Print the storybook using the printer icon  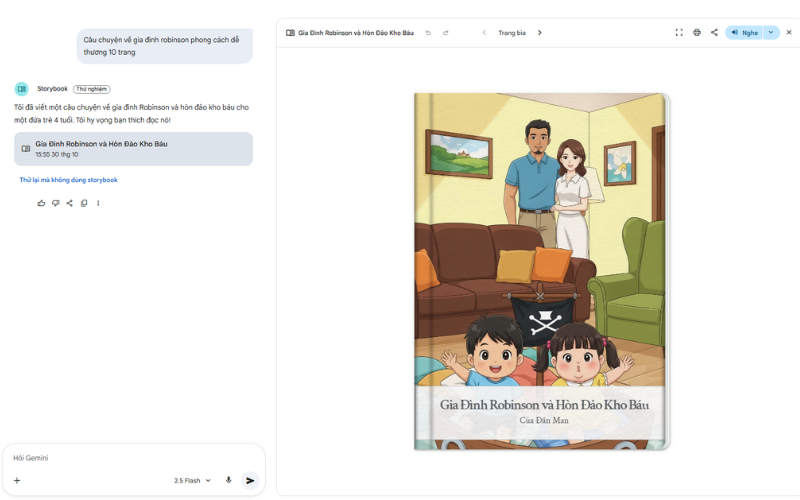tap(697, 32)
